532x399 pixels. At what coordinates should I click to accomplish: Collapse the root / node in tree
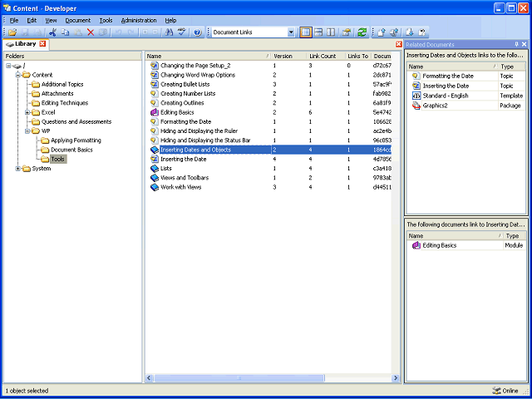(x=8, y=66)
